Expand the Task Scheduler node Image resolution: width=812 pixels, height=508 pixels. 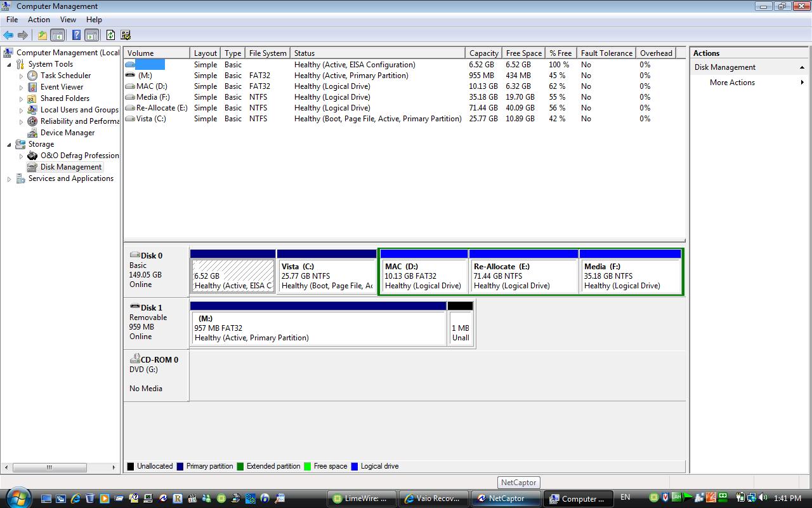[x=21, y=76]
